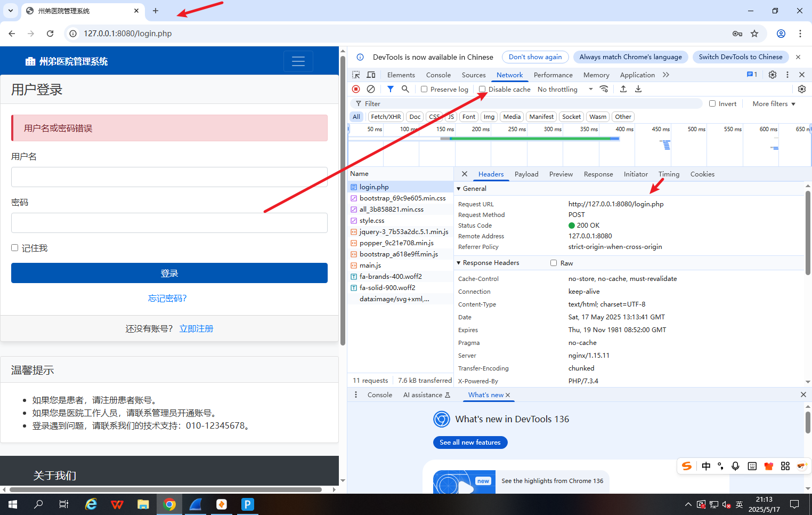The width and height of the screenshot is (812, 515).
Task: Switch to the Elements panel tab
Action: 401,75
